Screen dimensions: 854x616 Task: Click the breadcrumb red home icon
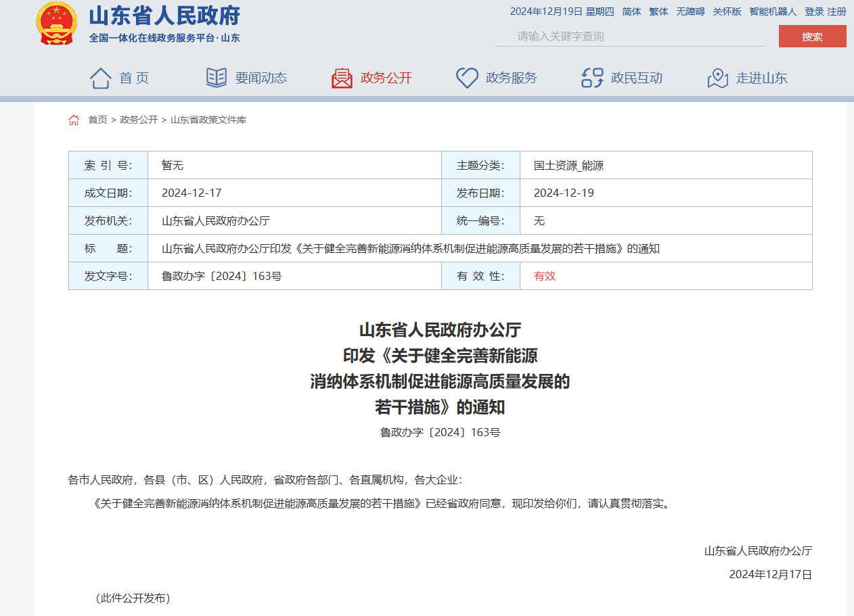74,120
